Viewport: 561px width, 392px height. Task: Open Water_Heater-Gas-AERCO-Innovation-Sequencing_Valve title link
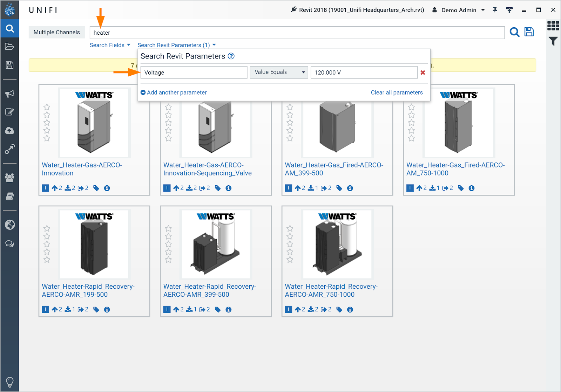(x=208, y=169)
